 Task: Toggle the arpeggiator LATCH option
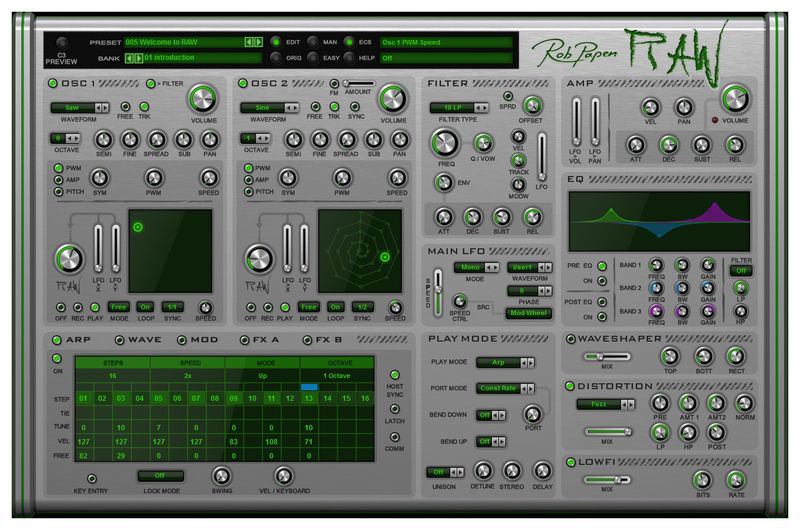click(x=394, y=409)
